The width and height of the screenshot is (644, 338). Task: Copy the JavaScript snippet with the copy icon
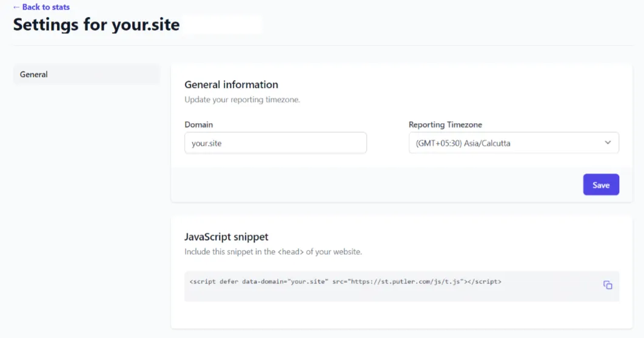pyautogui.click(x=608, y=285)
